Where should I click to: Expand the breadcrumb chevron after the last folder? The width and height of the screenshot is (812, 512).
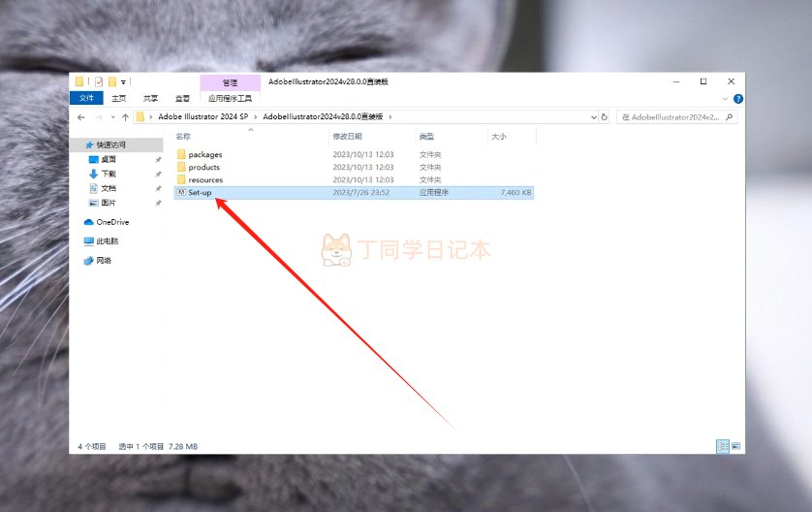[x=390, y=117]
